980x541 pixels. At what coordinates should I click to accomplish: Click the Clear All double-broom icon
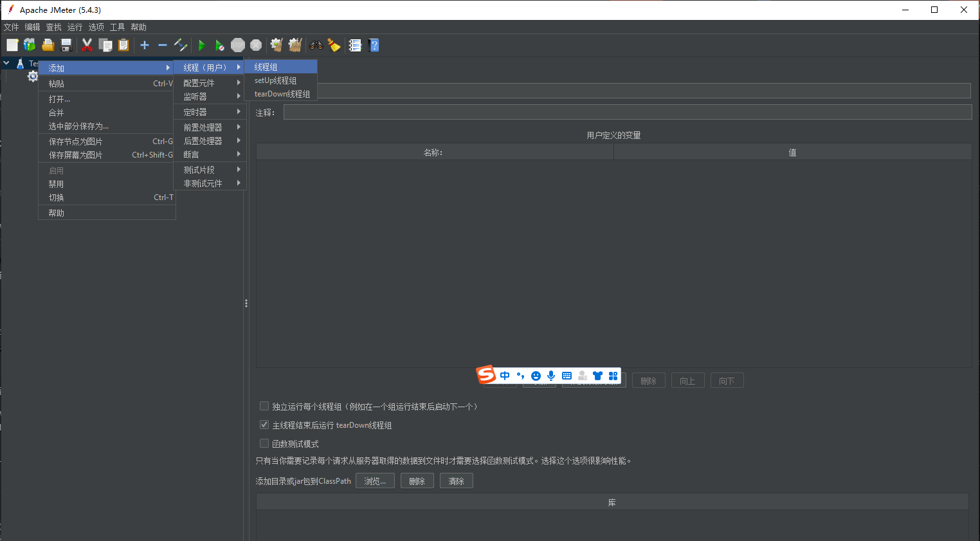tap(295, 45)
